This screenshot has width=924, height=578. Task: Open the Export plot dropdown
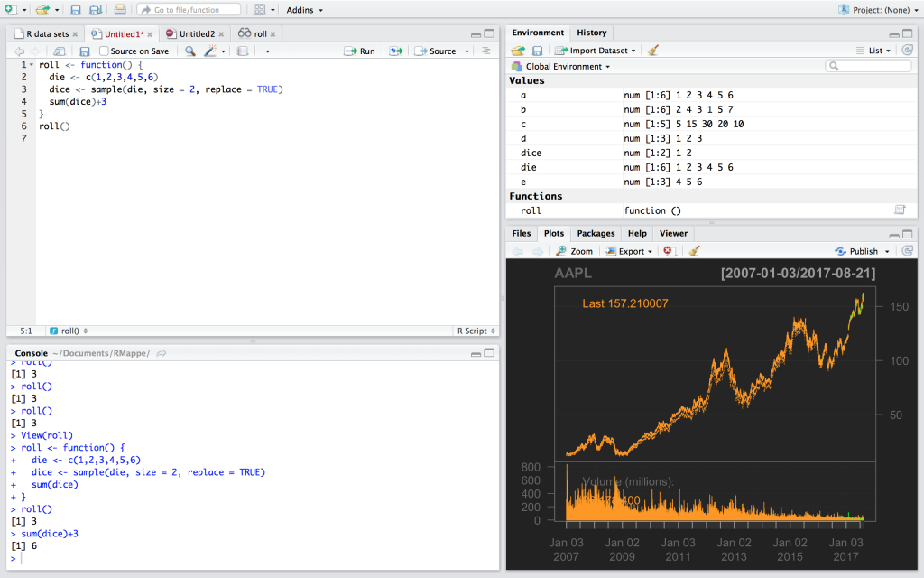pyautogui.click(x=629, y=251)
